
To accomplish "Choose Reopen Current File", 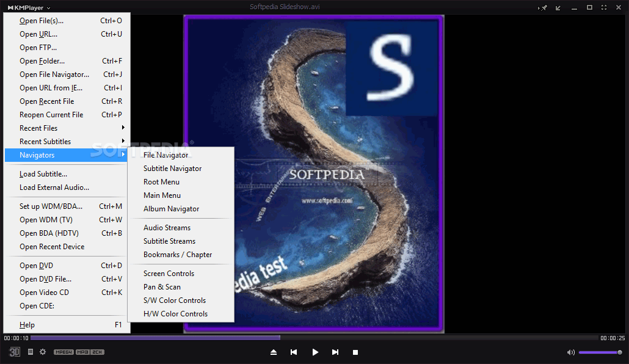I will pyautogui.click(x=67, y=115).
